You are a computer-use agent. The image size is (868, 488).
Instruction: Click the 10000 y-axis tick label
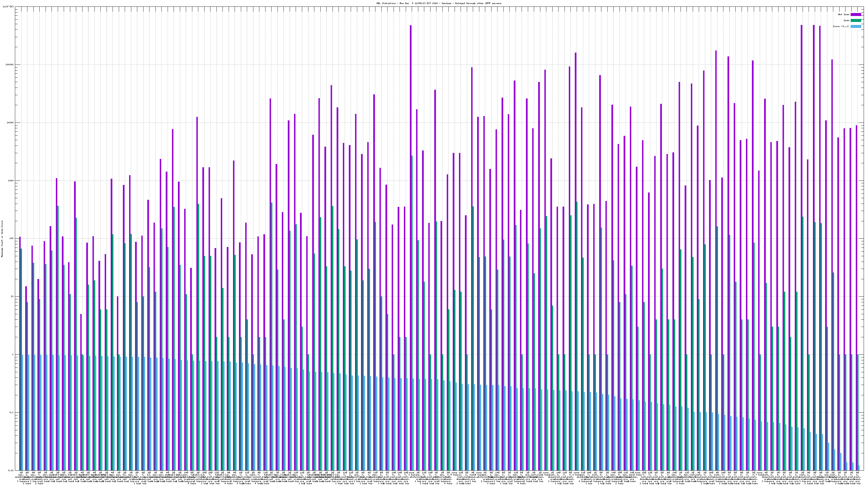10,123
